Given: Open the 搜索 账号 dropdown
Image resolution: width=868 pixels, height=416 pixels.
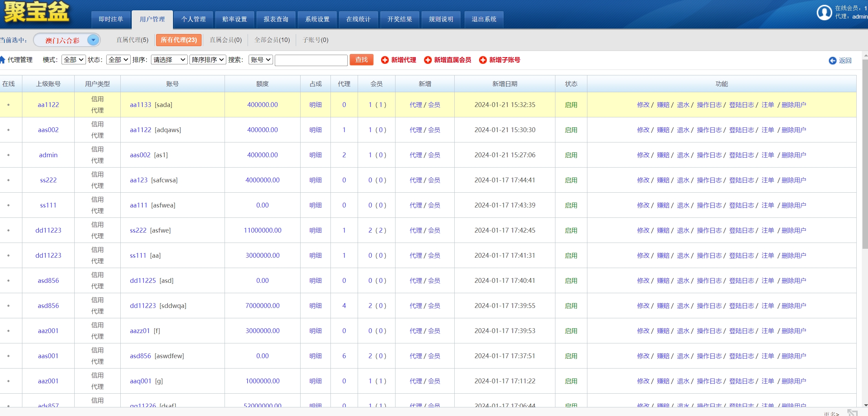Looking at the screenshot, I should tap(261, 60).
